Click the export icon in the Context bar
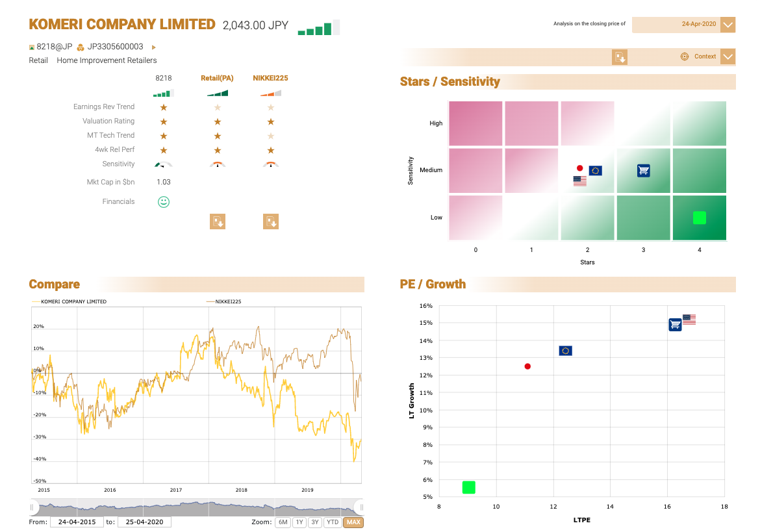 point(620,57)
